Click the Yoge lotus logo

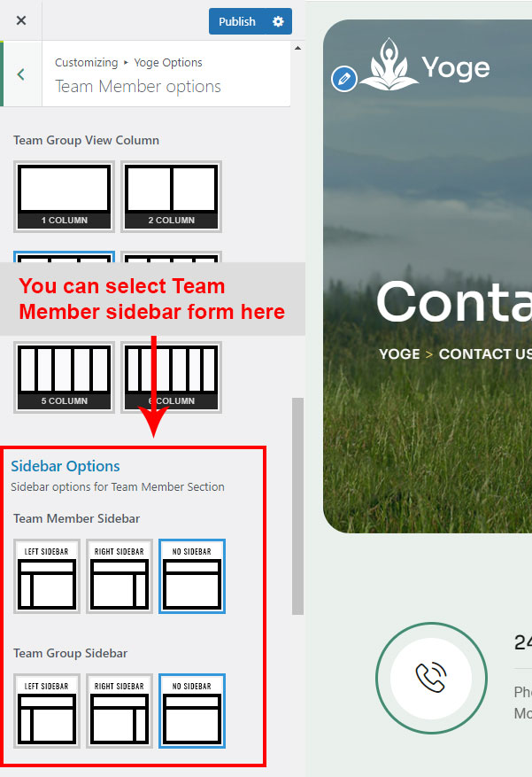point(389,65)
